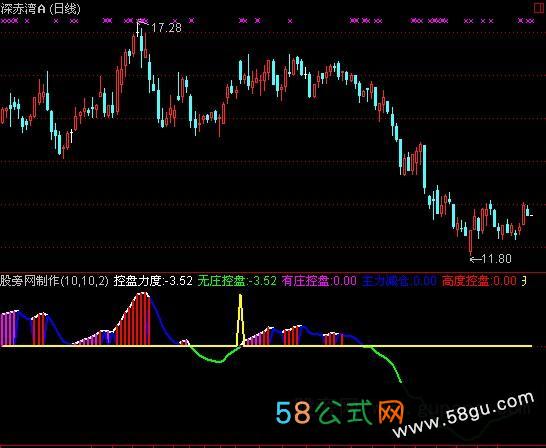The image size is (546, 448).
Task: Toggle the purple 有庄控盘 series label
Action: pos(319,281)
